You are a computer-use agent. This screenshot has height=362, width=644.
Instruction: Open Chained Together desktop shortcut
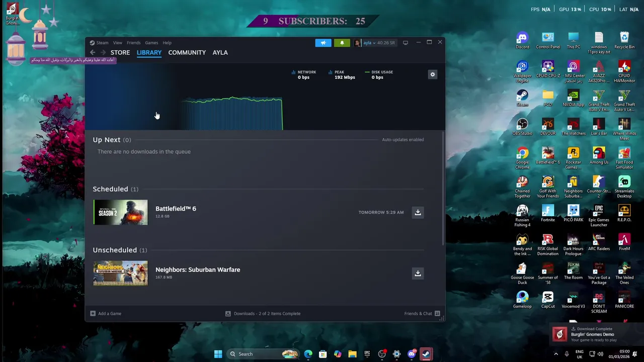point(522,187)
